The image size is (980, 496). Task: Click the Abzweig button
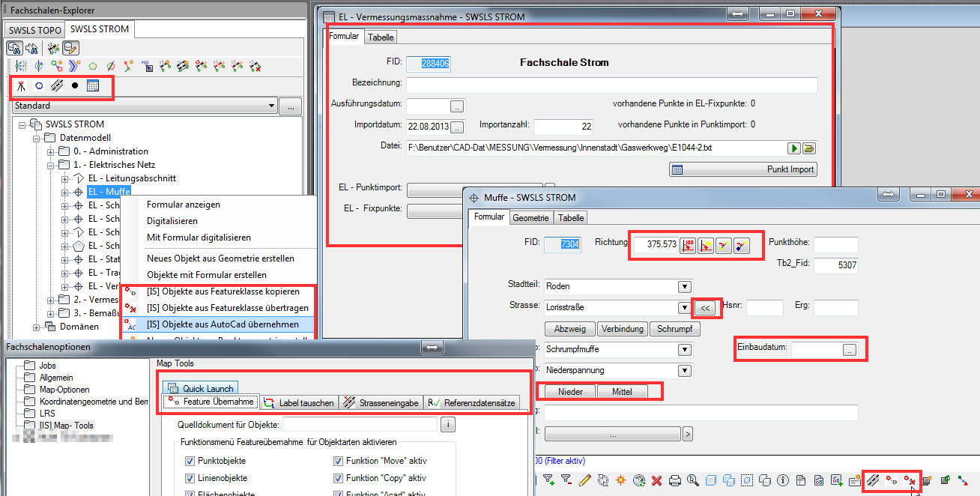[570, 329]
